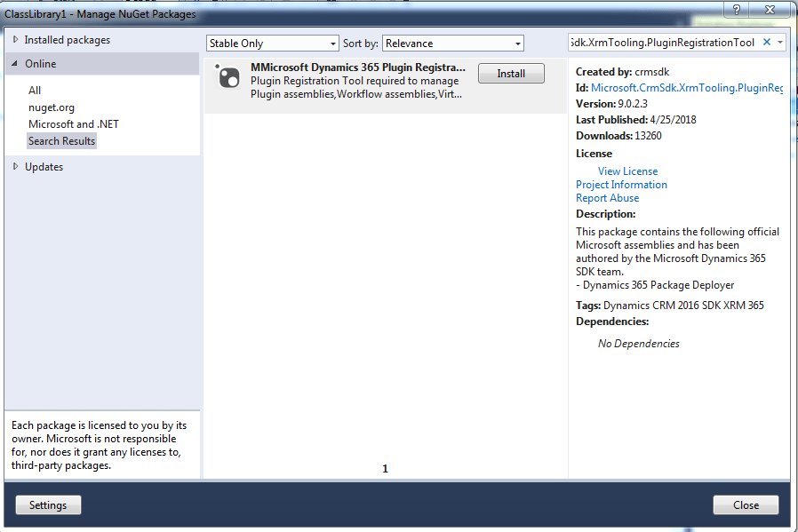Click the Close button at bottom right
Viewport: 798px width, 532px height.
[746, 505]
